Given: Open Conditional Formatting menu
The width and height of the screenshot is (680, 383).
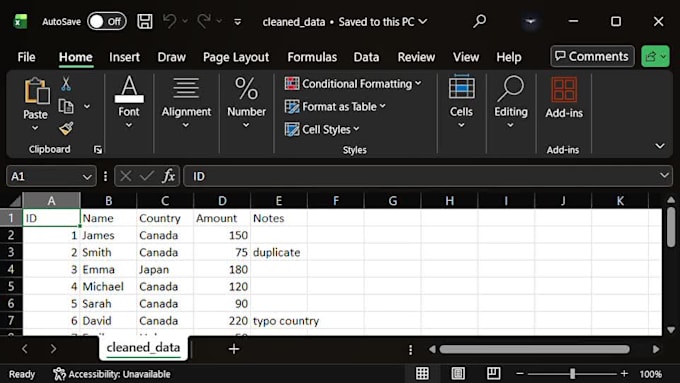Looking at the screenshot, I should click(353, 83).
